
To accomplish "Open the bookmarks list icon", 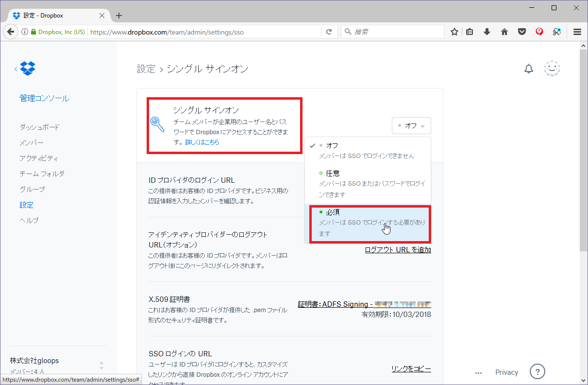I will pos(470,32).
